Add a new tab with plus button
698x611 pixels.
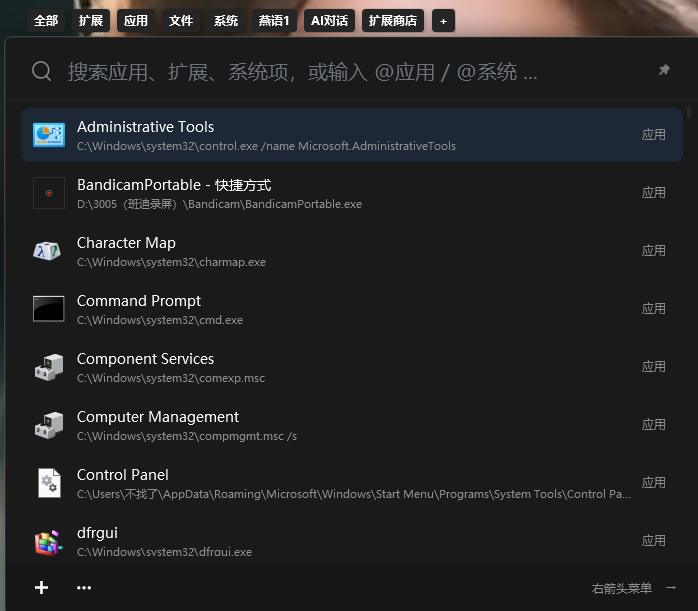point(443,21)
